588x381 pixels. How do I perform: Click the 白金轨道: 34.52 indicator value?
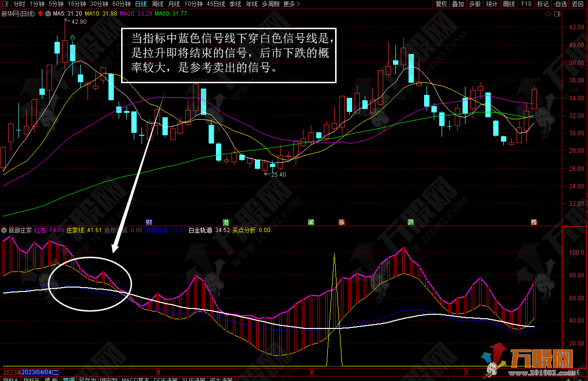point(209,230)
